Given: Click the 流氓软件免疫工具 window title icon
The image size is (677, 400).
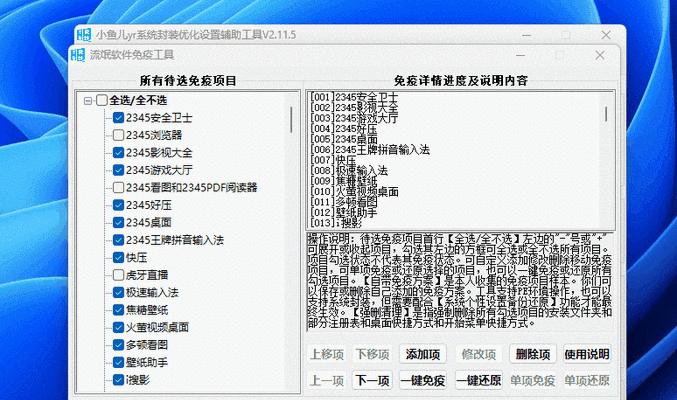Looking at the screenshot, I should (78, 55).
